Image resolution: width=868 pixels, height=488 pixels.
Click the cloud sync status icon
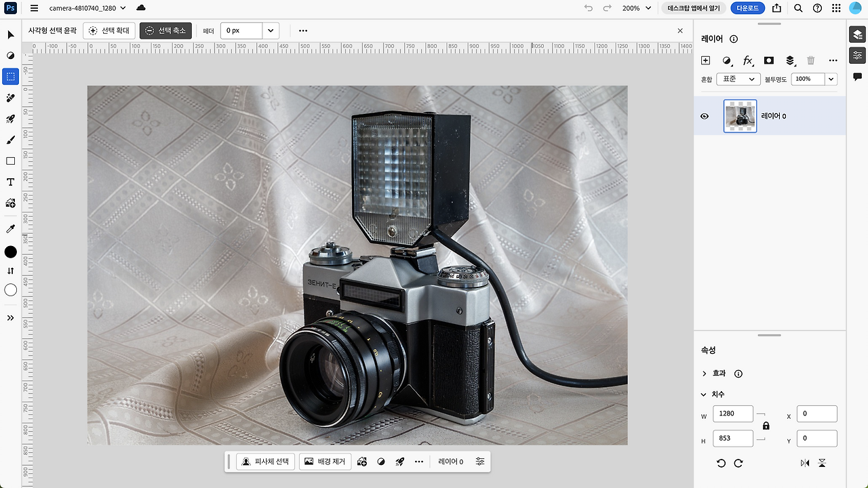point(141,8)
